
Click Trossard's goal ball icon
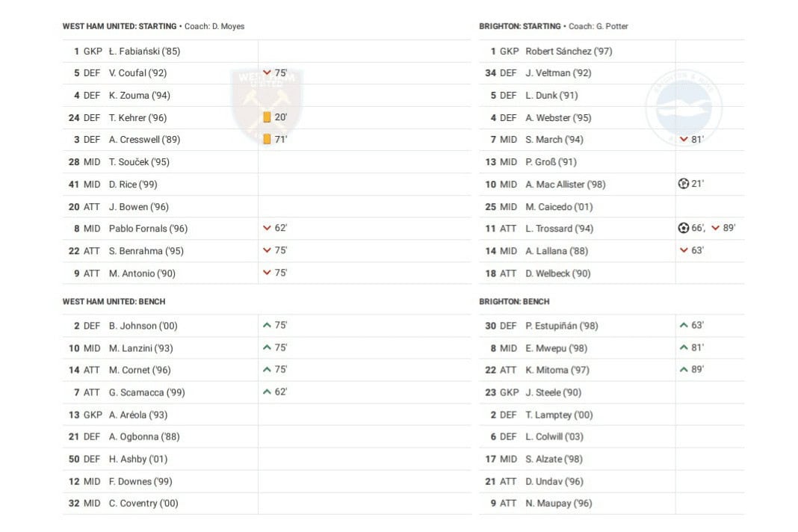[x=683, y=228]
